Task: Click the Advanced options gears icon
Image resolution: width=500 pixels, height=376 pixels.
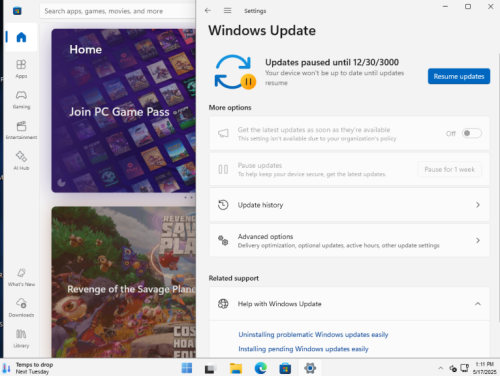Action: pos(223,240)
